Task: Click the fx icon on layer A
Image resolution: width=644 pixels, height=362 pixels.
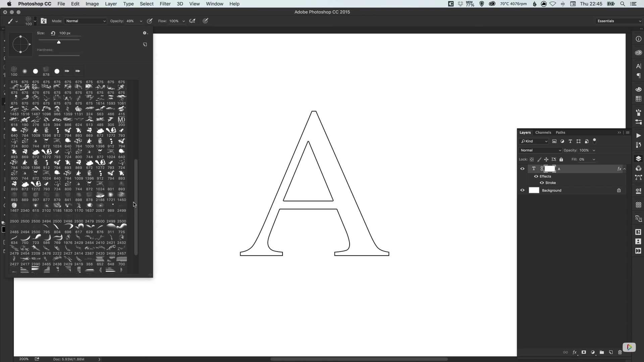Action: [x=619, y=169]
